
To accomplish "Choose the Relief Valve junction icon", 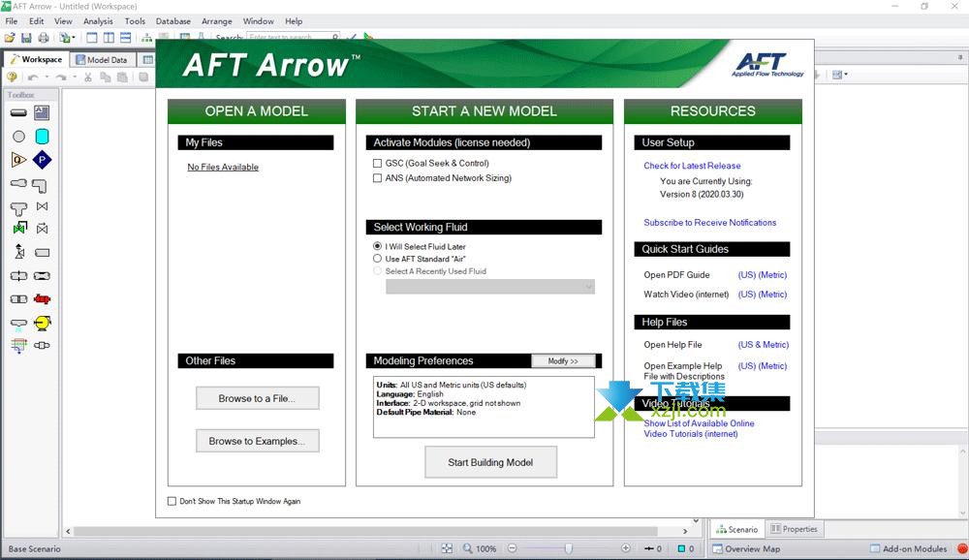I will coord(19,252).
